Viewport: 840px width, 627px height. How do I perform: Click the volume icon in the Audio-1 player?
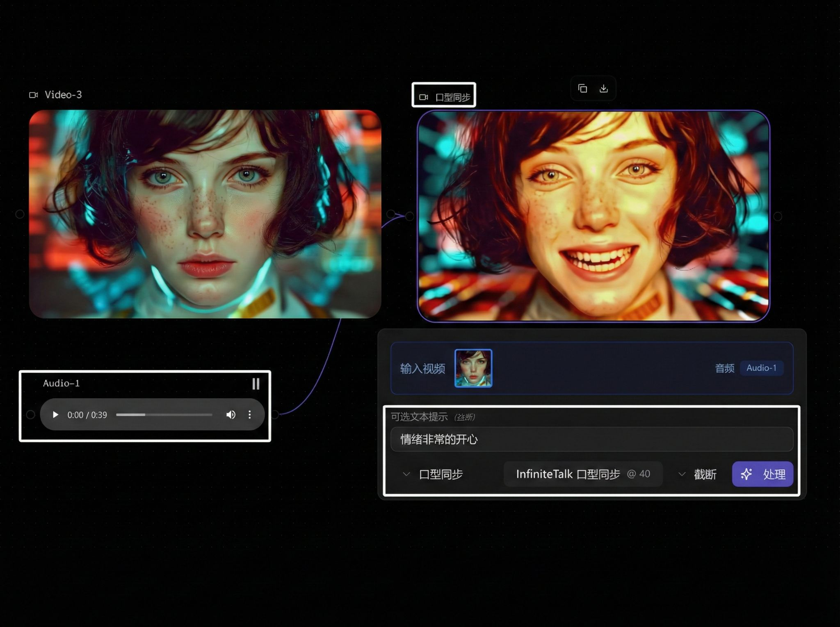231,415
